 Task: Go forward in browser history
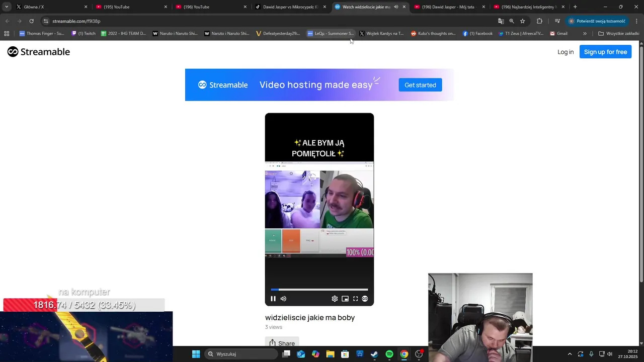pos(19,21)
